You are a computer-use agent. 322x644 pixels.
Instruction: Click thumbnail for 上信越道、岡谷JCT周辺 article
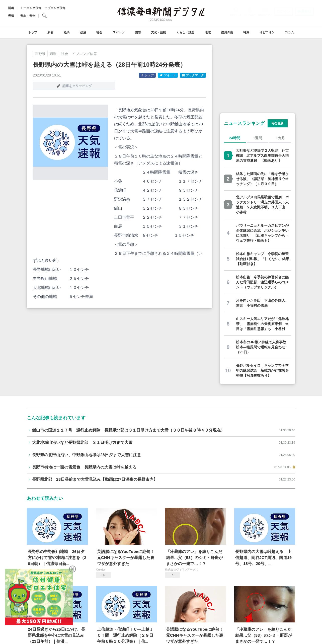click(x=265, y=526)
